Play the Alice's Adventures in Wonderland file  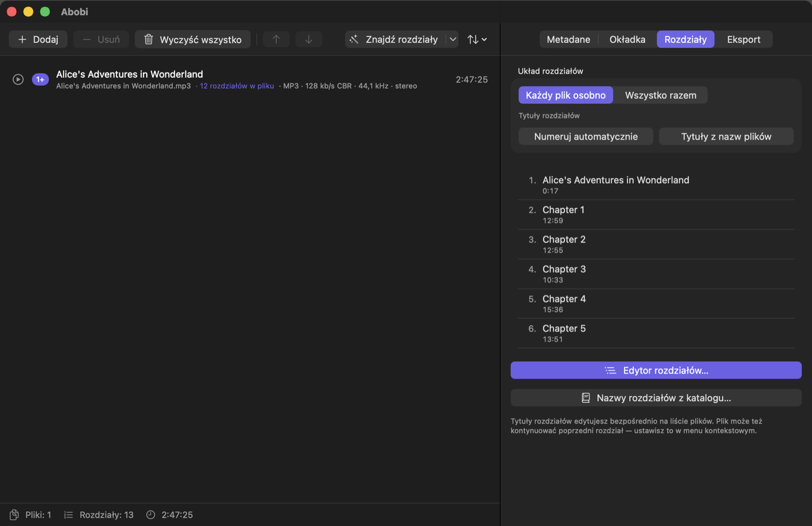point(18,80)
